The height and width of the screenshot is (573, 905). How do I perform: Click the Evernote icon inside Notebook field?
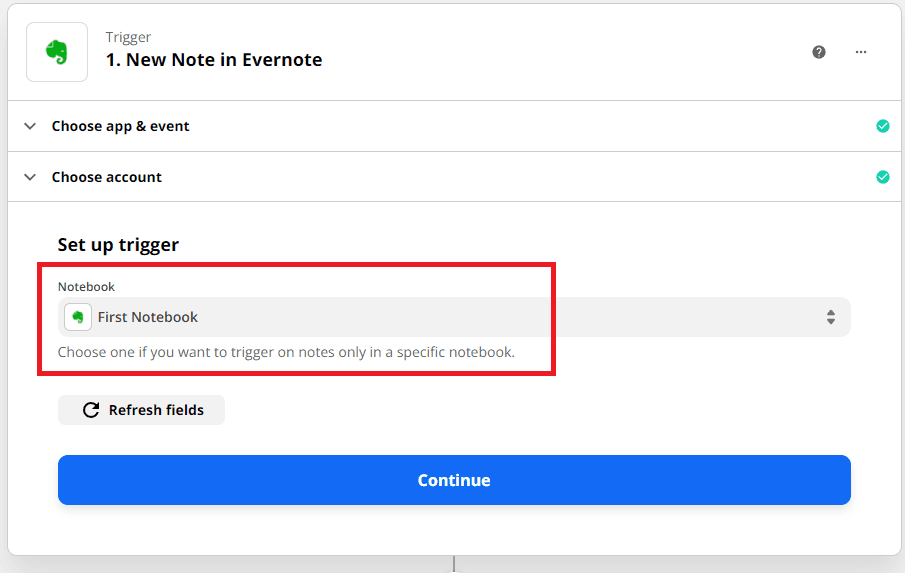pos(78,317)
